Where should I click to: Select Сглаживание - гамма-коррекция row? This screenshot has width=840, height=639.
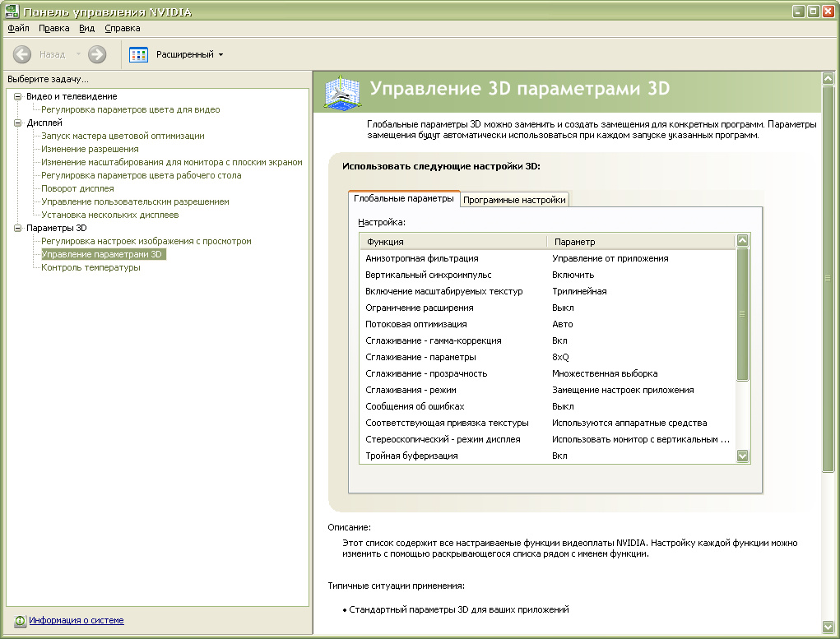coord(547,340)
